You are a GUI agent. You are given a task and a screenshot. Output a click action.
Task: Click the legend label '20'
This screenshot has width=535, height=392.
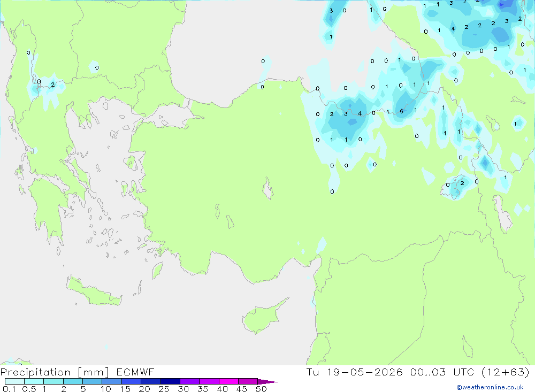pyautogui.click(x=144, y=389)
